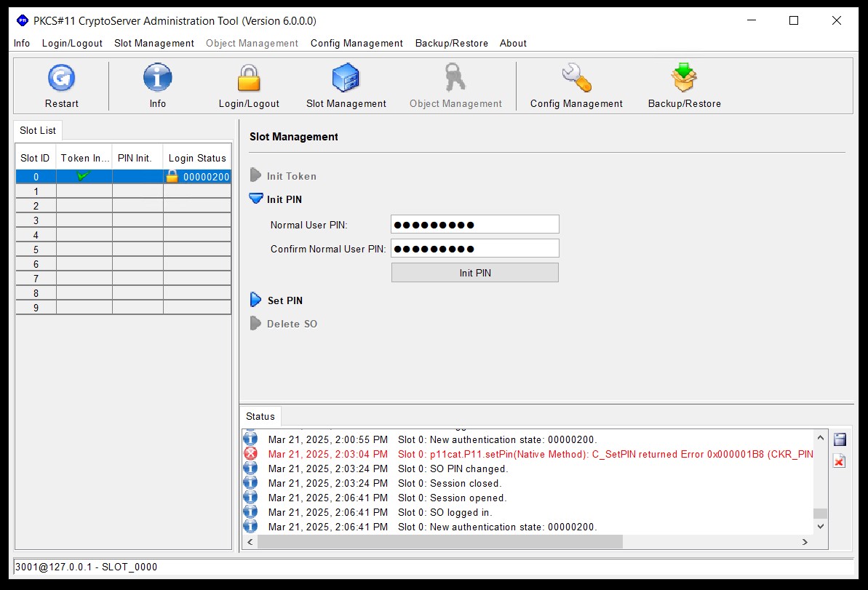This screenshot has width=868, height=590.
Task: Open the Info menu
Action: pos(22,43)
